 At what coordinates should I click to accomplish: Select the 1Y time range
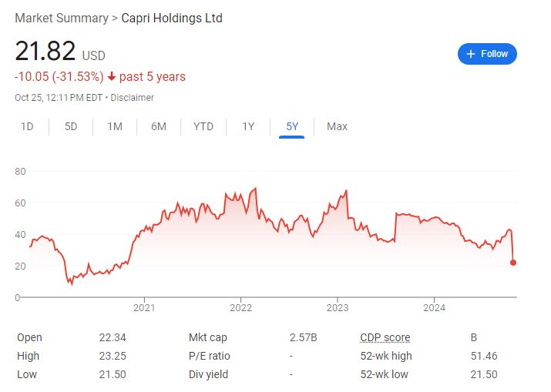[x=248, y=126]
